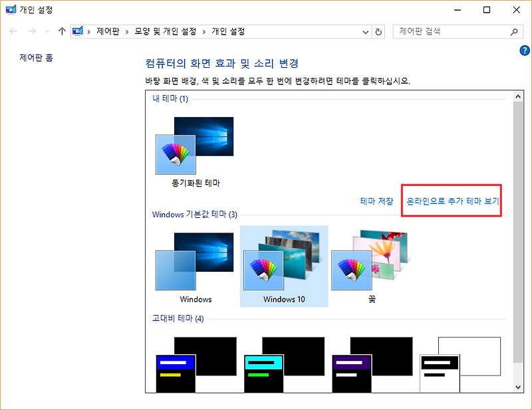Select the white high contrast theme

pos(460,365)
